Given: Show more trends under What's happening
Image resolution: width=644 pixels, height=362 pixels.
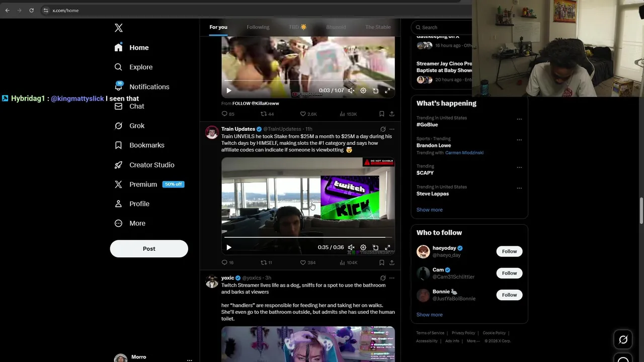Looking at the screenshot, I should point(430,210).
